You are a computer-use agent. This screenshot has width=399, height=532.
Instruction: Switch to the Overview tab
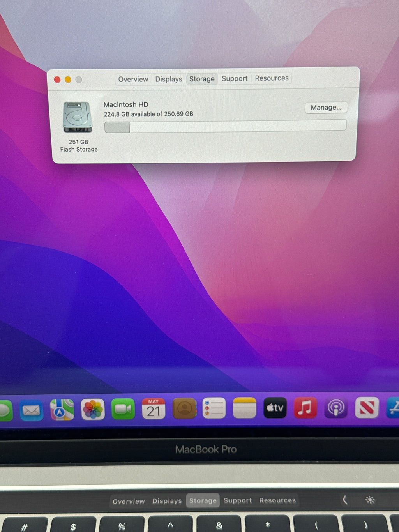(133, 79)
